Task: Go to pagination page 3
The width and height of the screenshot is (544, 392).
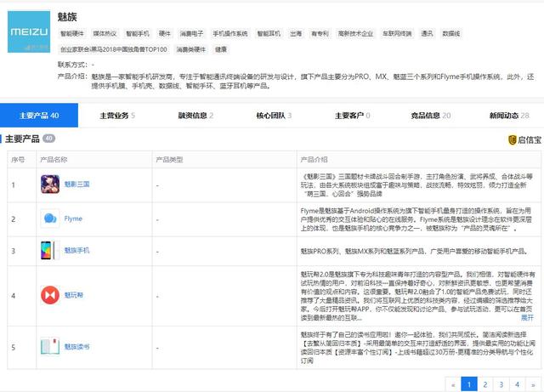Action: (501, 384)
